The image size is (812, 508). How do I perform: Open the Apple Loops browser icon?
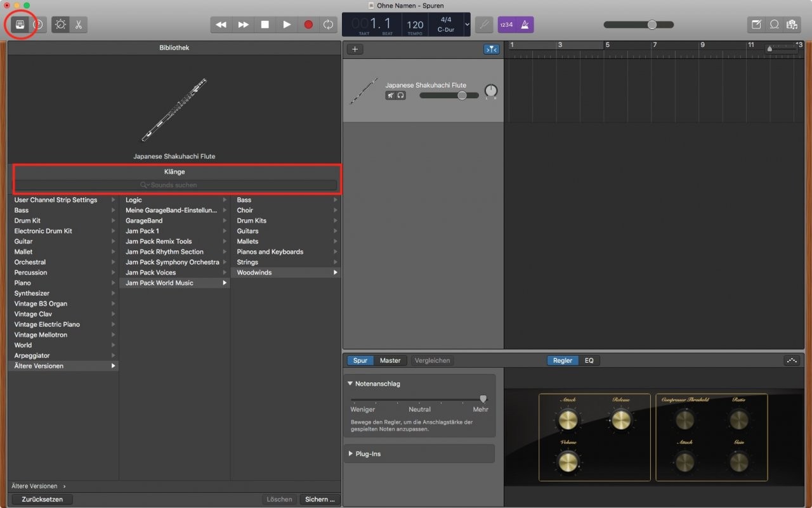pyautogui.click(x=774, y=25)
